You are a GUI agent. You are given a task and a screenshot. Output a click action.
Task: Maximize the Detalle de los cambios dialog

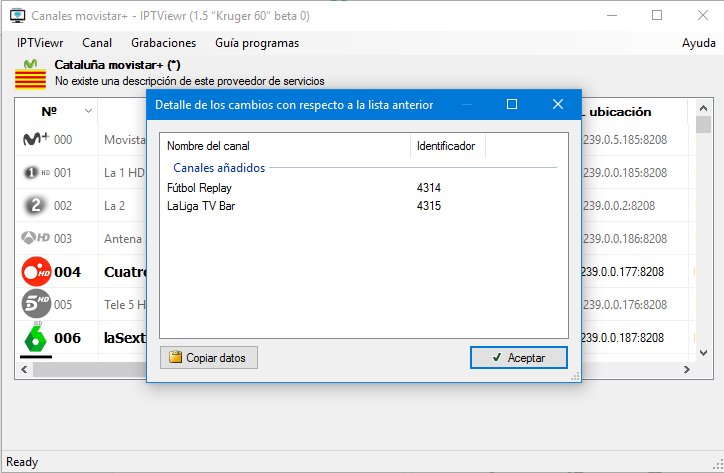512,104
